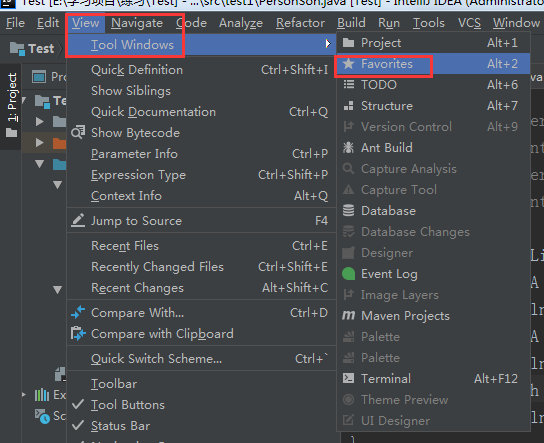Viewport: 544px width, 443px height.
Task: Expand the External Libraries node arrow
Action: 24,395
